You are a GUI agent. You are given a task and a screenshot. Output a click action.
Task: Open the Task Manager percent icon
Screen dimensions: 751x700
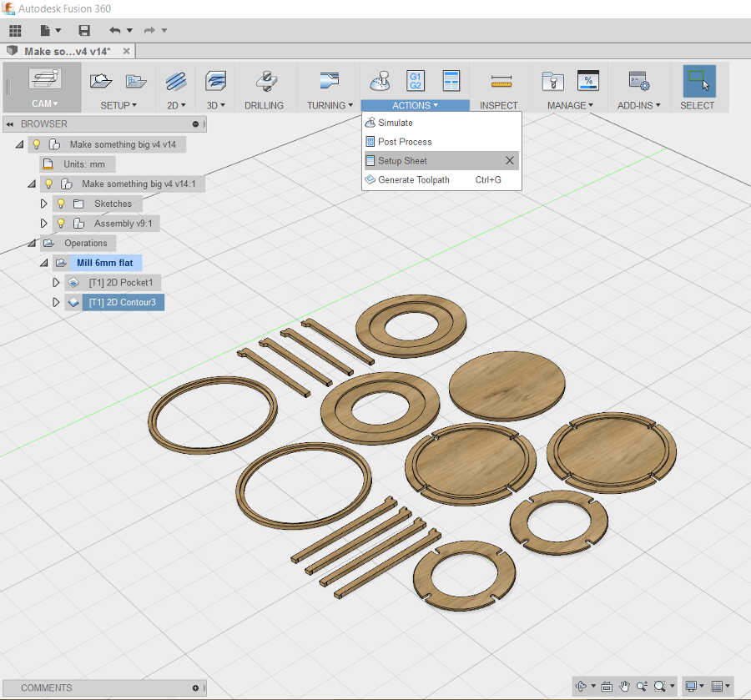pyautogui.click(x=588, y=81)
